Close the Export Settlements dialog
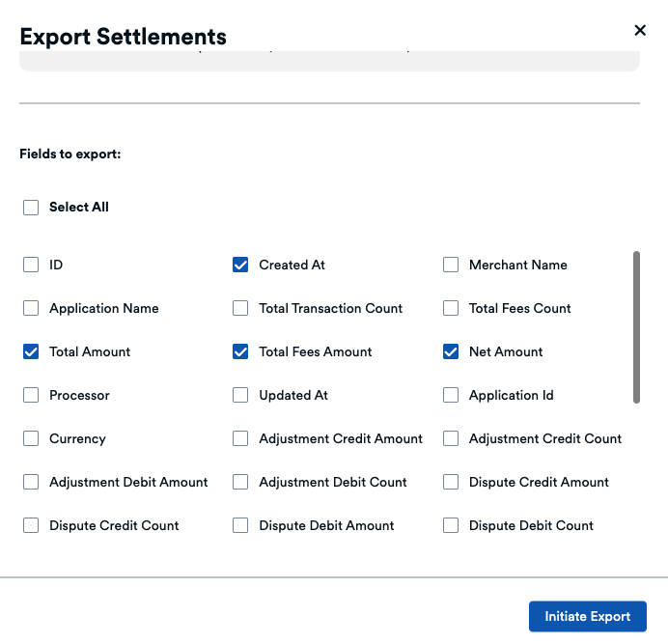Viewport: 668px width, 644px height. pyautogui.click(x=640, y=30)
